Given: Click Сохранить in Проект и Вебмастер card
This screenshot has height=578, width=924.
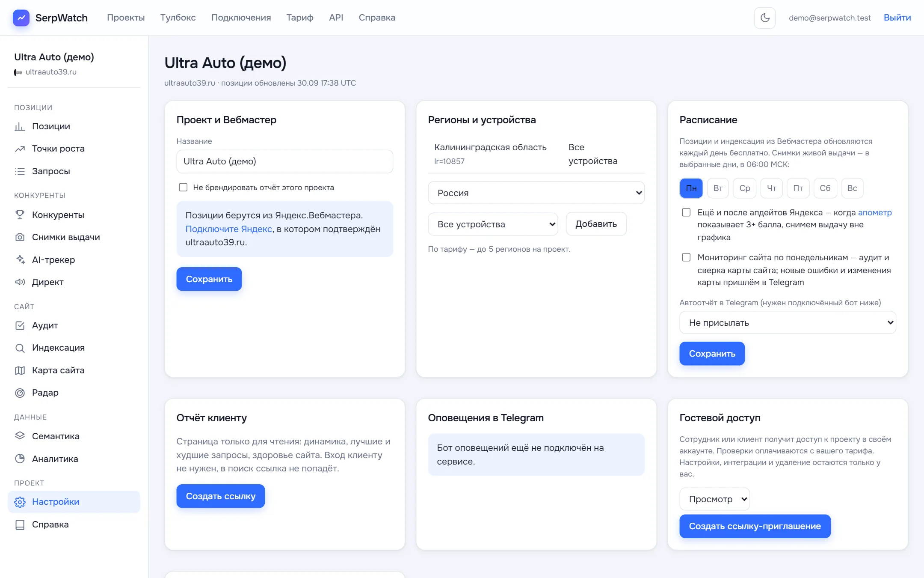Looking at the screenshot, I should pos(209,279).
